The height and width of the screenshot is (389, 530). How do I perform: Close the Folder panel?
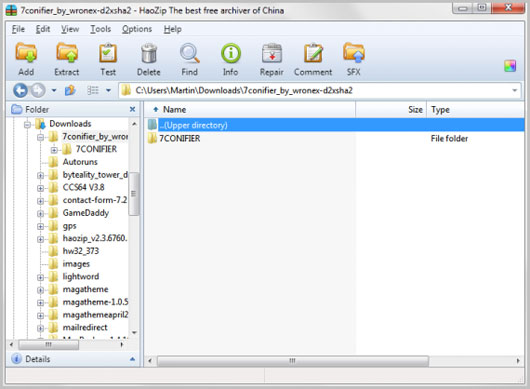(132, 109)
